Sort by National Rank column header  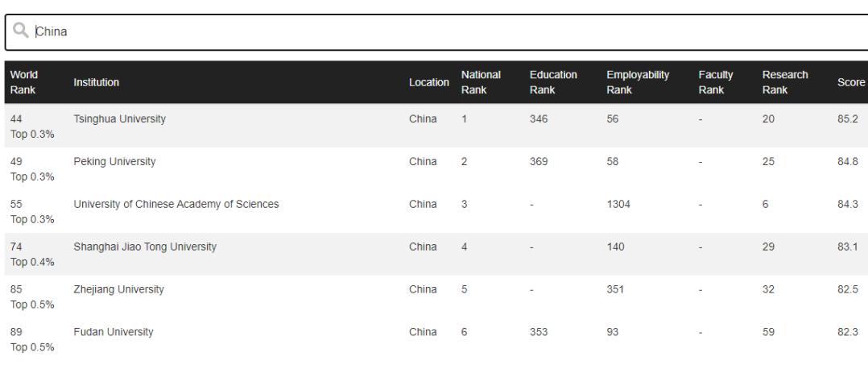[481, 82]
